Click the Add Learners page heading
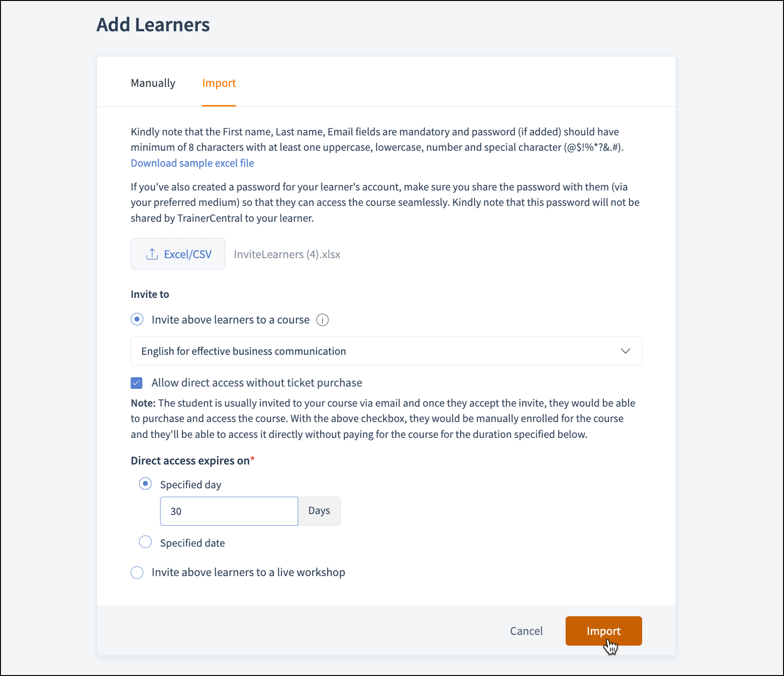 pos(153,25)
